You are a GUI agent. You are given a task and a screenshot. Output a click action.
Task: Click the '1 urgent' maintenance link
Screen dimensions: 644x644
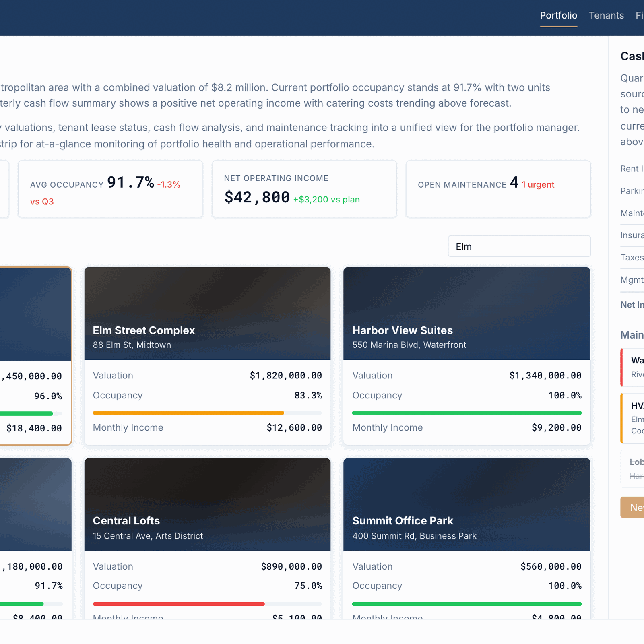click(x=538, y=184)
